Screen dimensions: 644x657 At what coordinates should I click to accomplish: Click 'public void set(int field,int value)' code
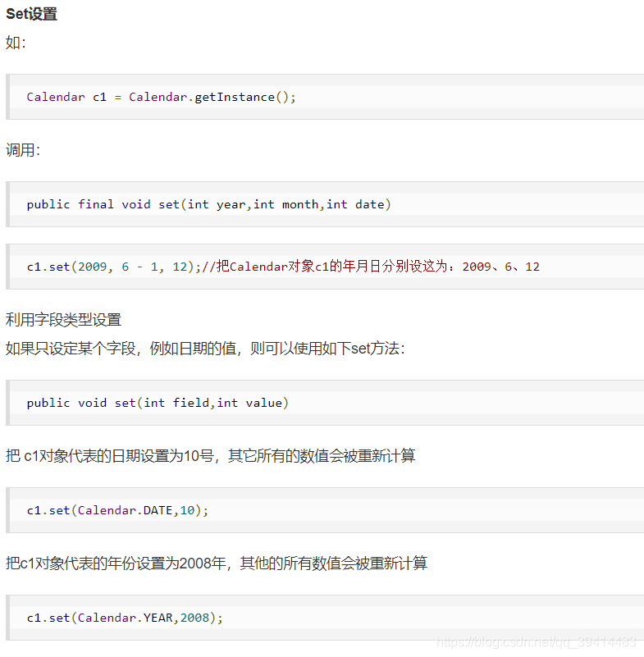[x=158, y=403]
